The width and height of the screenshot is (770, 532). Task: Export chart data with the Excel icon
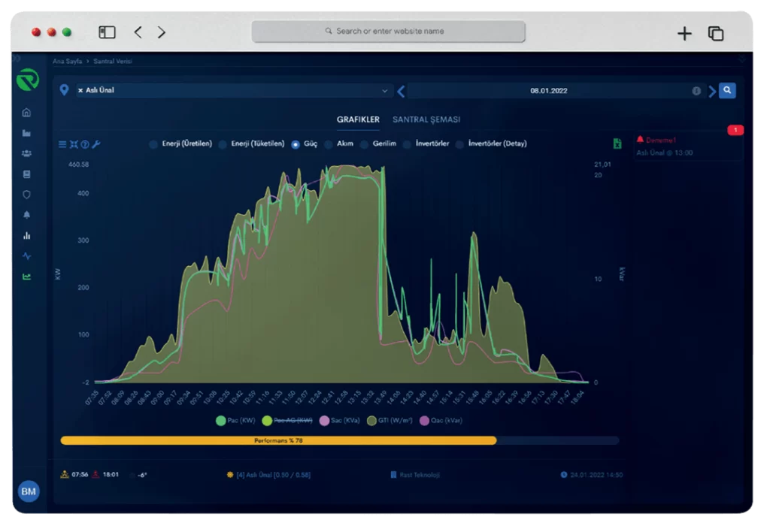tap(617, 144)
